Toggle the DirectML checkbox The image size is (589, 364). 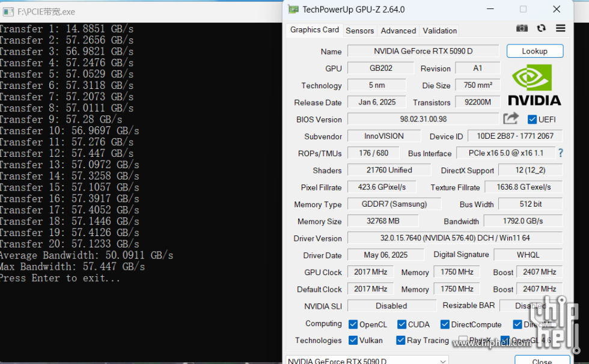point(517,324)
